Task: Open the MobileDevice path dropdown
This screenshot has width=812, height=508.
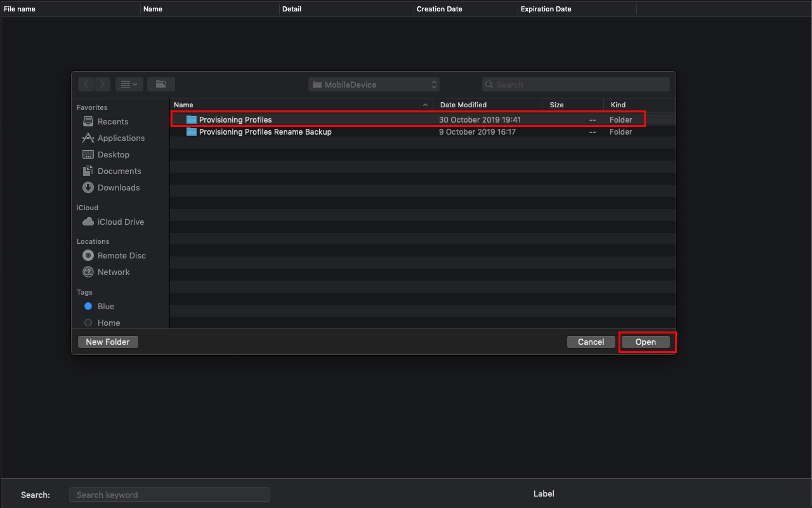Action: [374, 84]
